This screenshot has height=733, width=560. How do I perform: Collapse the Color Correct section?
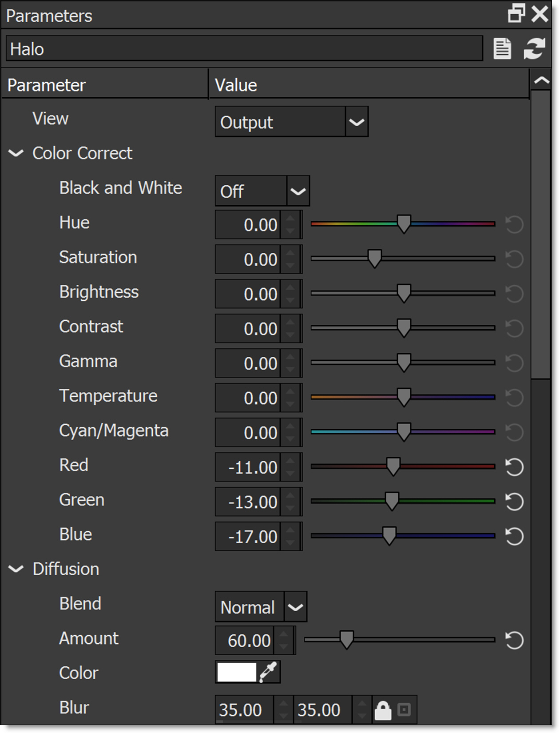click(16, 153)
